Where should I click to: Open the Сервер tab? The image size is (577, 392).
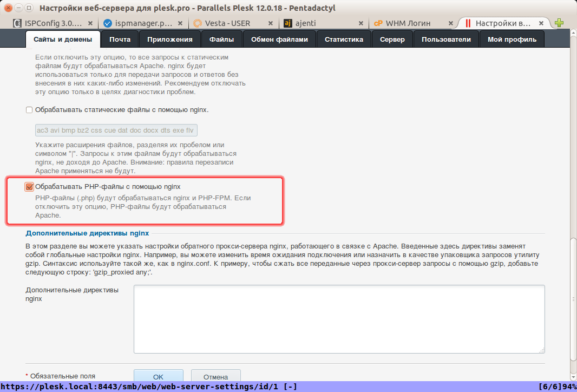tap(392, 38)
